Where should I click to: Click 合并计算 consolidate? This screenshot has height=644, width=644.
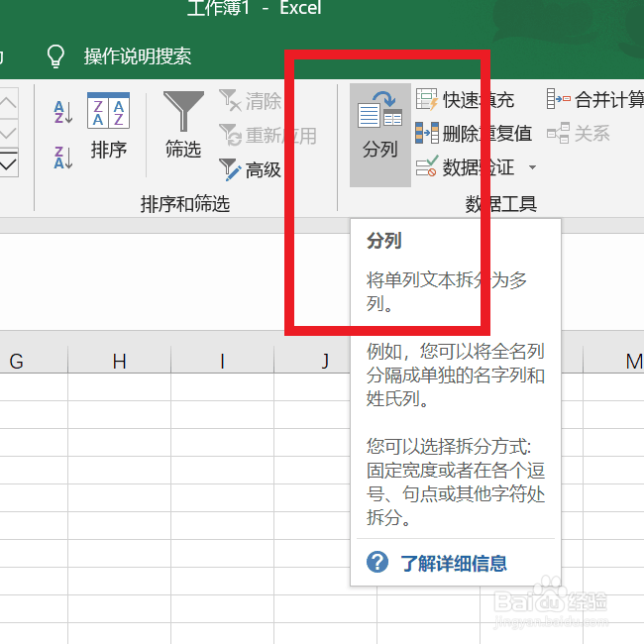click(x=594, y=100)
